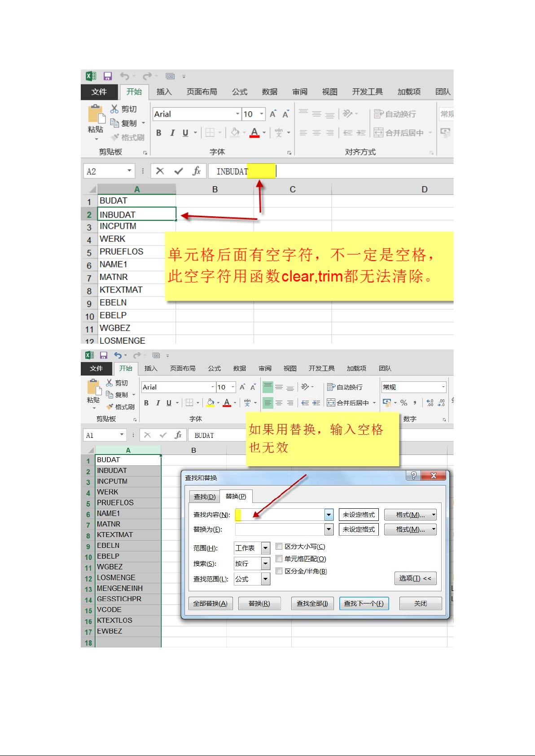Enable 单元格匹配(O) checkbox
Viewport: 535px width, 756px height.
click(279, 559)
